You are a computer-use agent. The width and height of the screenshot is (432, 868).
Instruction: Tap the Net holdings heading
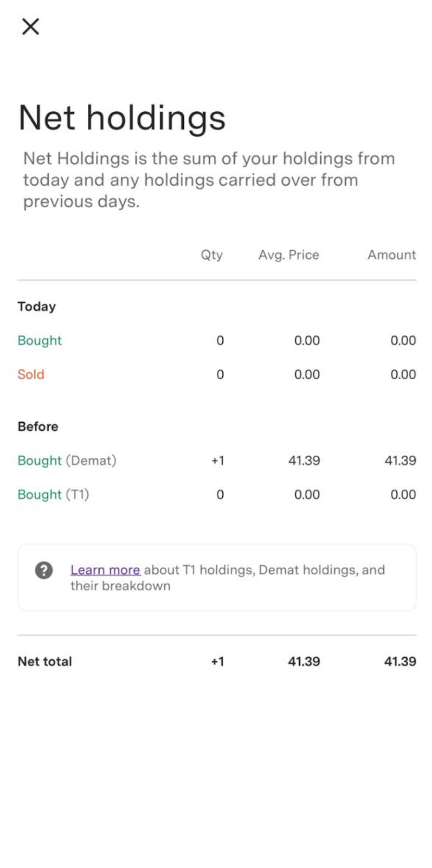point(122,118)
